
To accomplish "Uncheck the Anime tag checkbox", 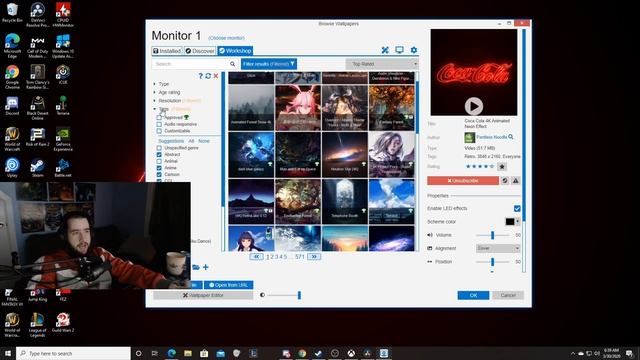I will [159, 168].
